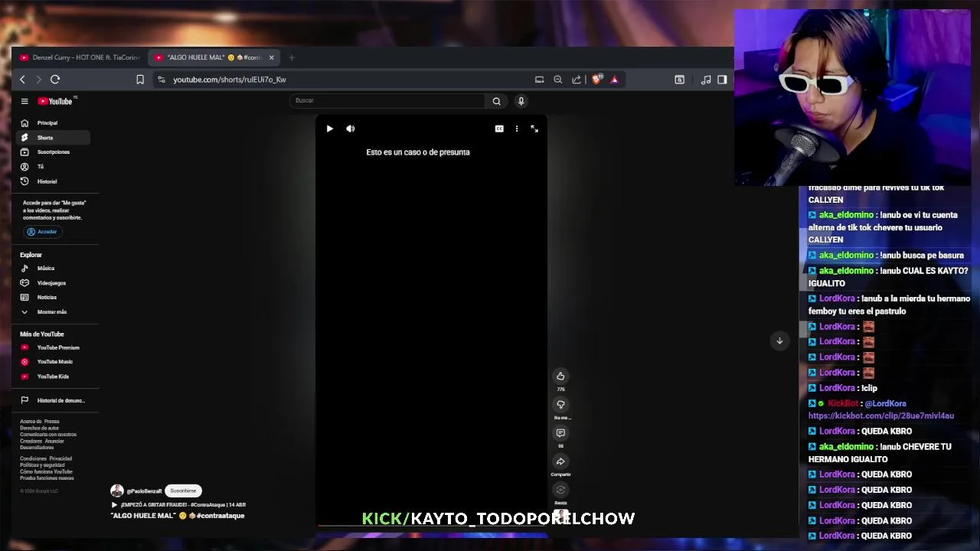Open @PaoloBenzaR channel name
The height and width of the screenshot is (551, 980).
coord(144,491)
